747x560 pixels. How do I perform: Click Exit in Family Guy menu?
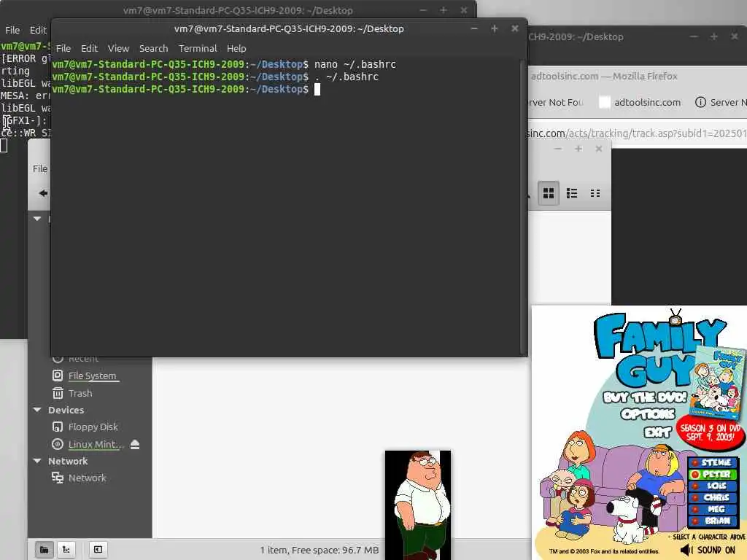click(x=658, y=432)
